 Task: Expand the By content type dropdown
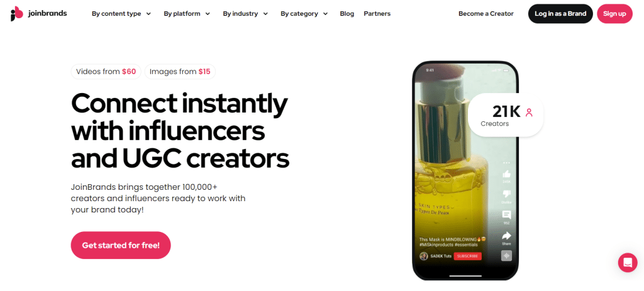pyautogui.click(x=121, y=14)
